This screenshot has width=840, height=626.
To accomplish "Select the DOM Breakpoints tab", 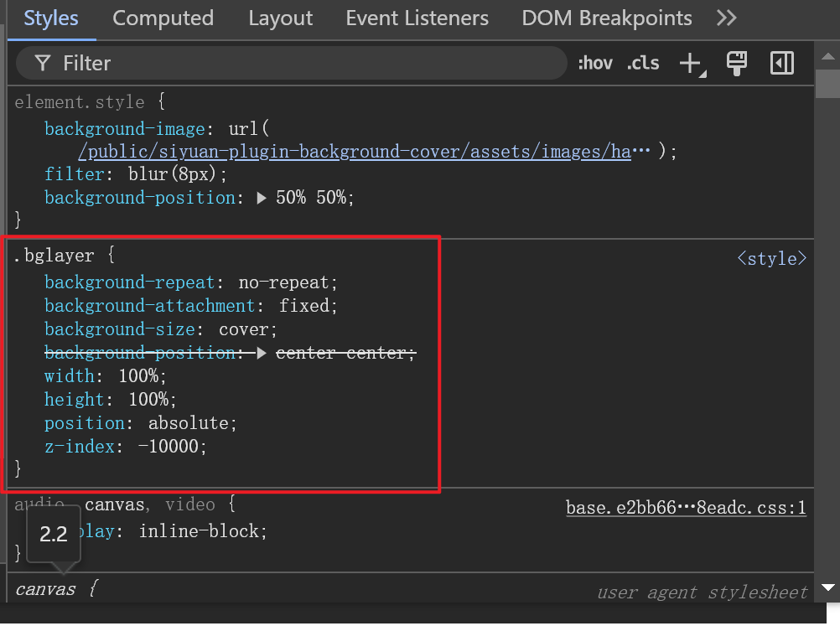I will 606,18.
